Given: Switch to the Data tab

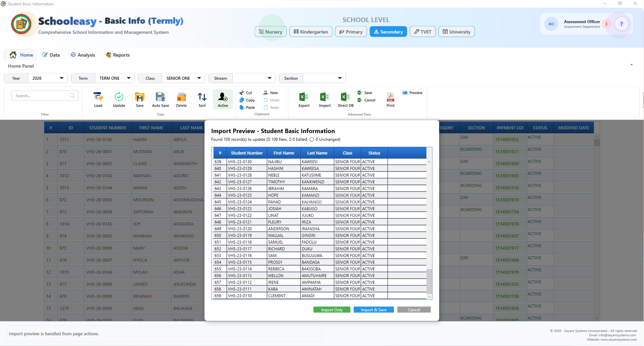Looking at the screenshot, I should 51,55.
